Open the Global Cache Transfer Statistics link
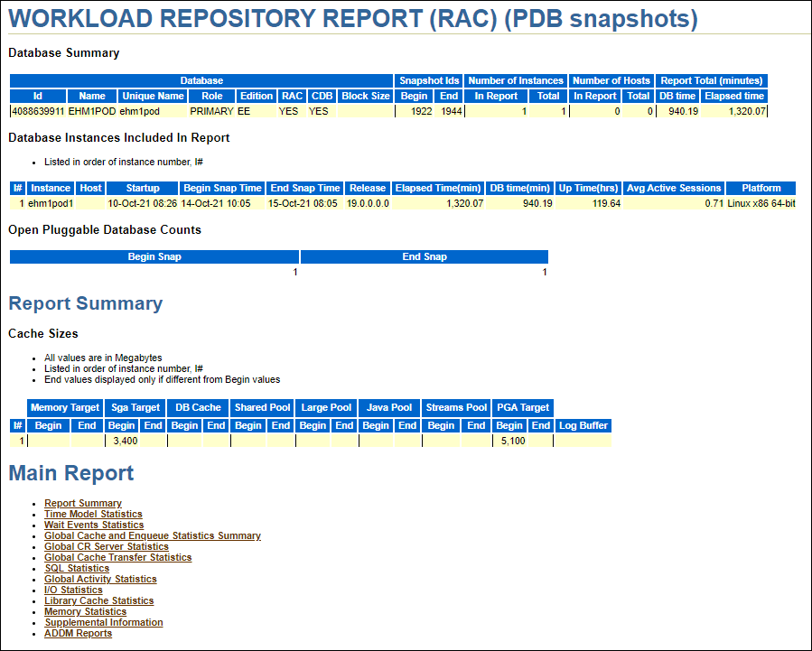The image size is (812, 651). point(117,557)
